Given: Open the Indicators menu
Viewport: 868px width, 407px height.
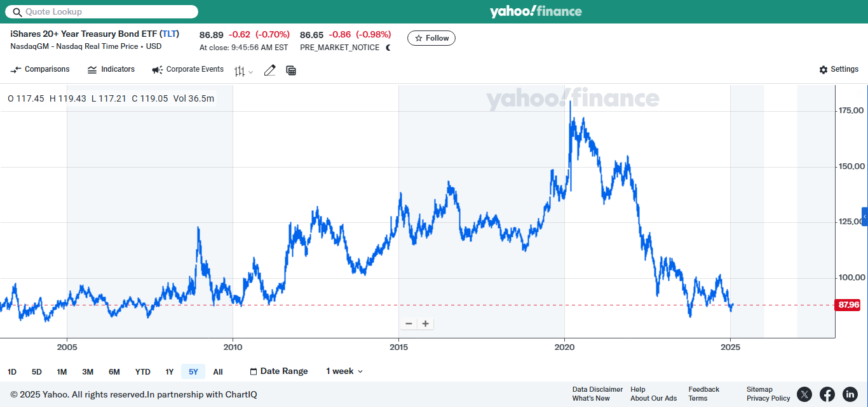Looking at the screenshot, I should [x=111, y=70].
